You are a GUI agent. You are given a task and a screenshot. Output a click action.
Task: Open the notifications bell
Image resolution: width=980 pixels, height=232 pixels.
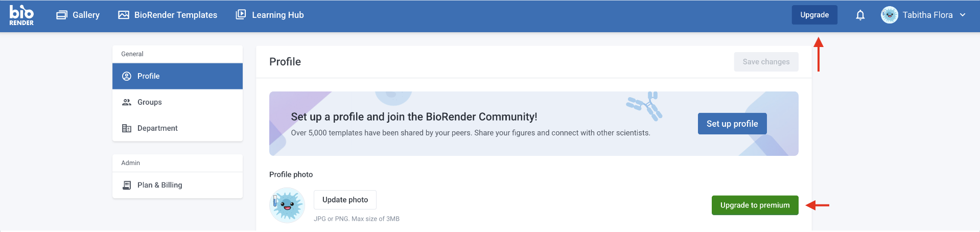pos(860,15)
